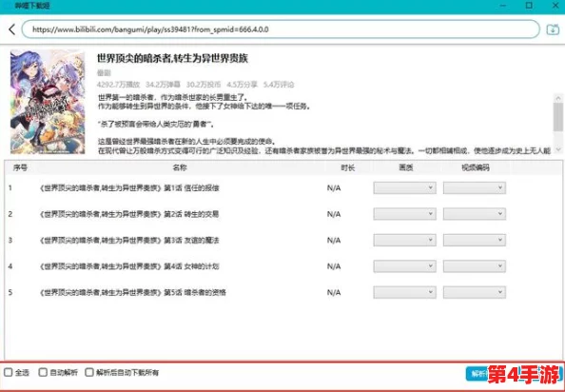The image size is (565, 392).
Task: Click the title 世界顶尖的暗杀者,转生为异世界贵族
Action: (x=172, y=58)
